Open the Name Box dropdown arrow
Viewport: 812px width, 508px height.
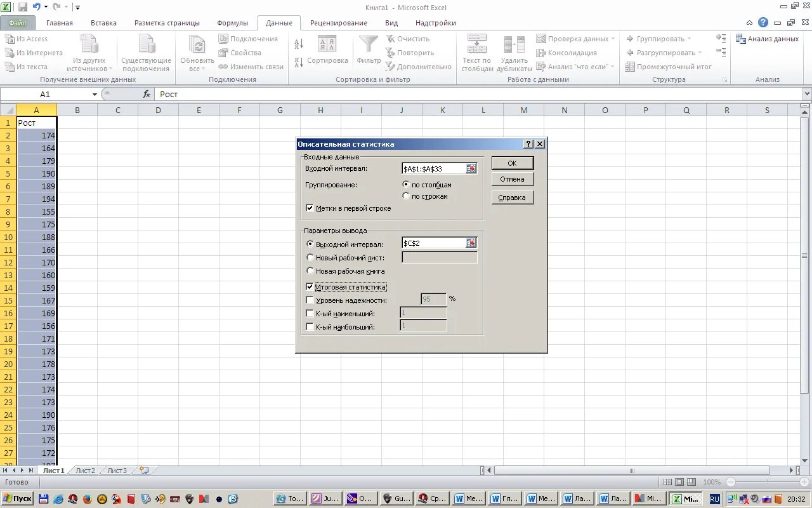pos(95,94)
